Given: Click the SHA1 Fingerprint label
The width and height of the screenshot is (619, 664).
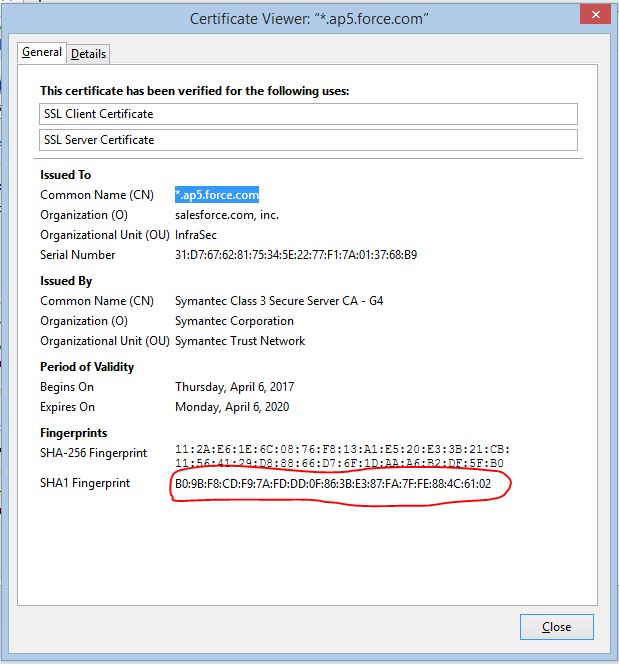Looking at the screenshot, I should pyautogui.click(x=85, y=483).
